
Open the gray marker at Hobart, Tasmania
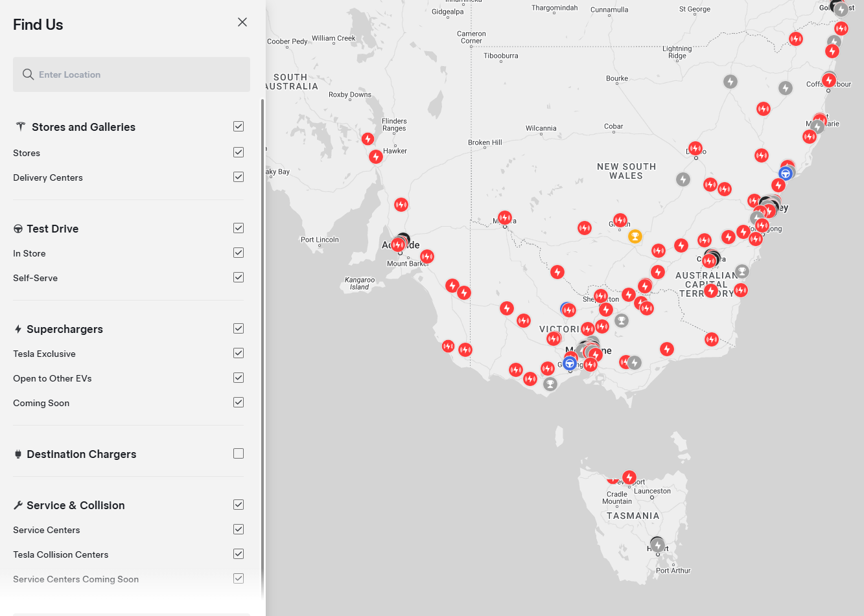tap(658, 545)
